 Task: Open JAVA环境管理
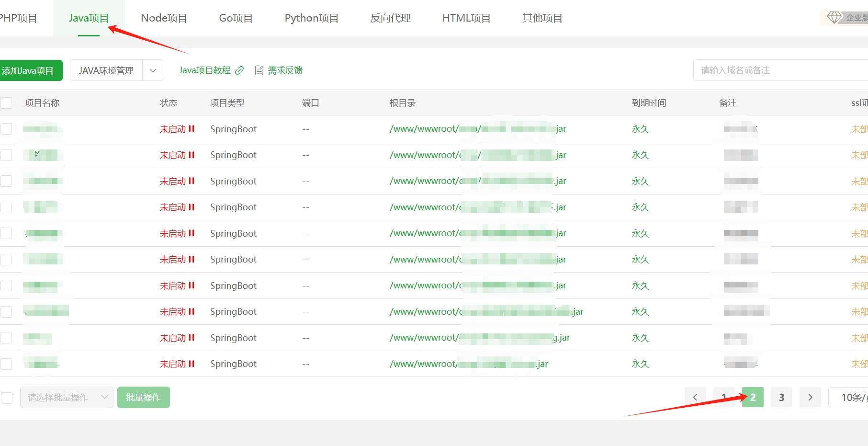[106, 70]
